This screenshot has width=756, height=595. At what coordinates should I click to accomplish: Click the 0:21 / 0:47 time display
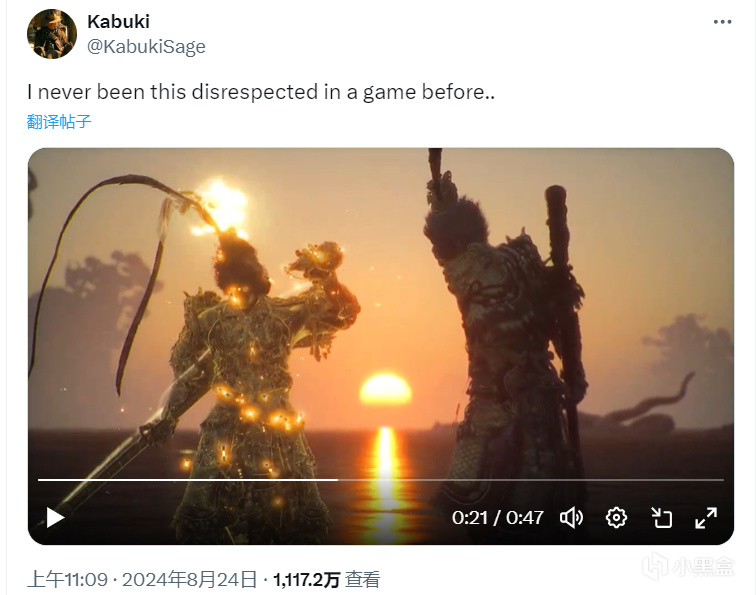pos(498,518)
